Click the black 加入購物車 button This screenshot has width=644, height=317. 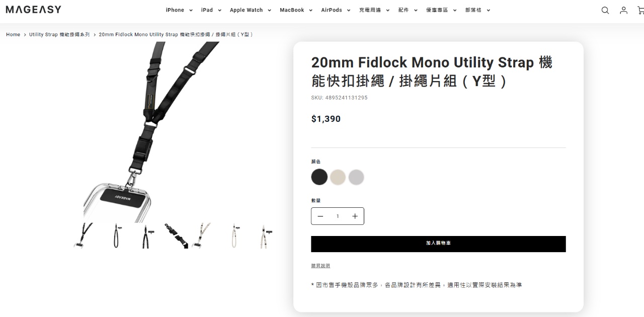click(438, 244)
